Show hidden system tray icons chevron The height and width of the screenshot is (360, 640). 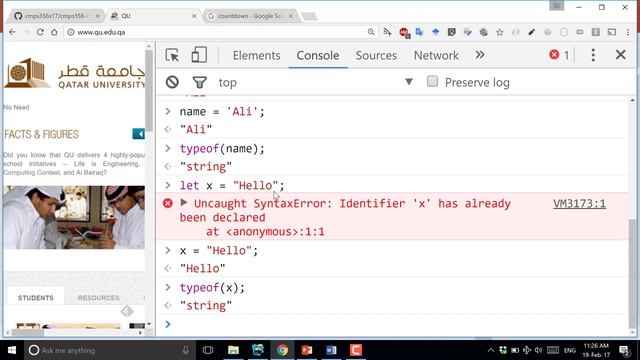pos(491,350)
